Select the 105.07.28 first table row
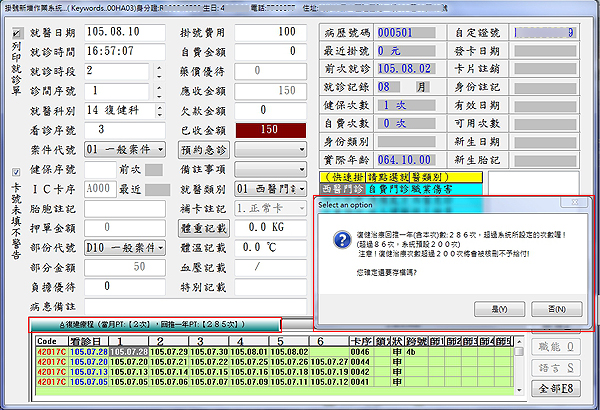This screenshot has height=410, width=600. (x=90, y=352)
